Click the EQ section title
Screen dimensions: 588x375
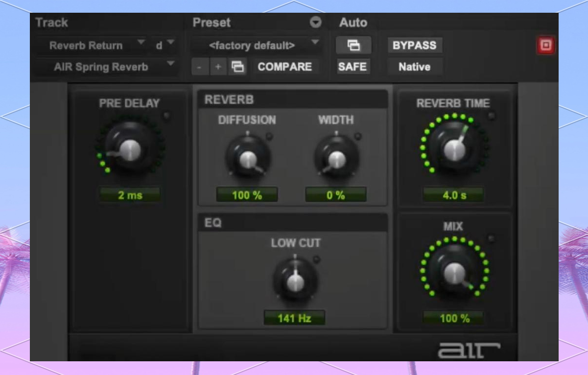tap(213, 223)
